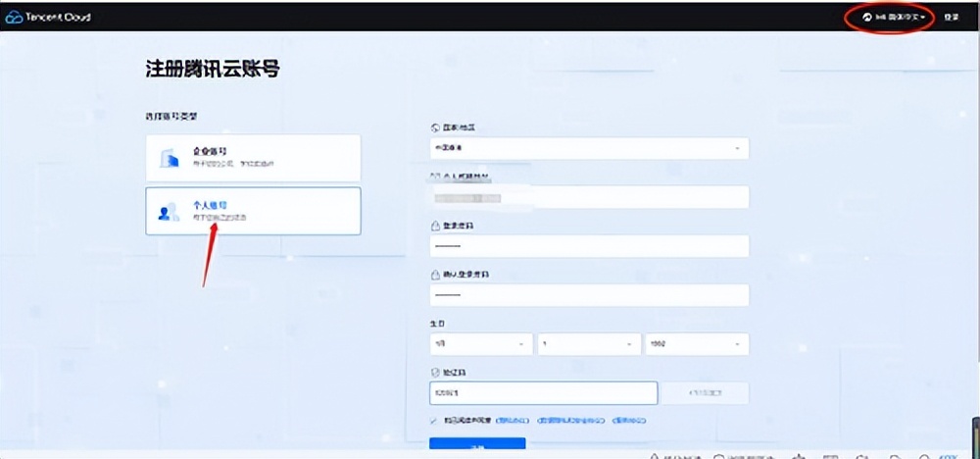Choose the personal account (个人账号) card
This screenshot has width=980, height=459.
[253, 211]
